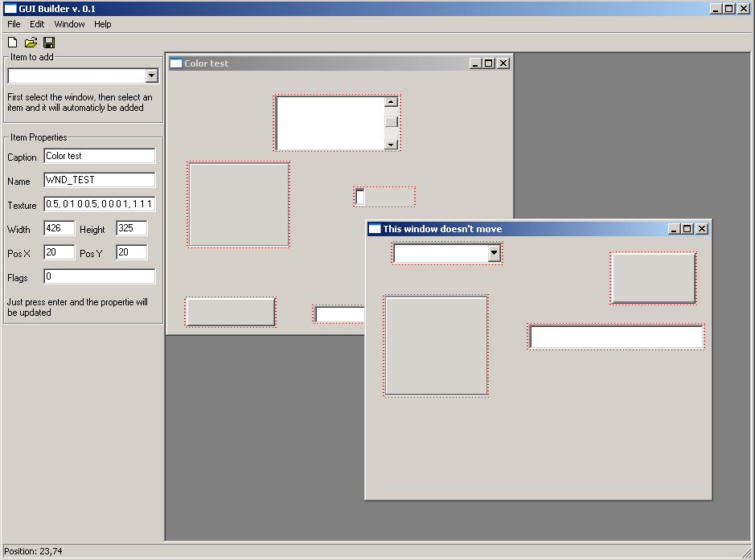Minimize 'This window doesn't move' window
Viewport: 755px width, 560px height.
674,228
